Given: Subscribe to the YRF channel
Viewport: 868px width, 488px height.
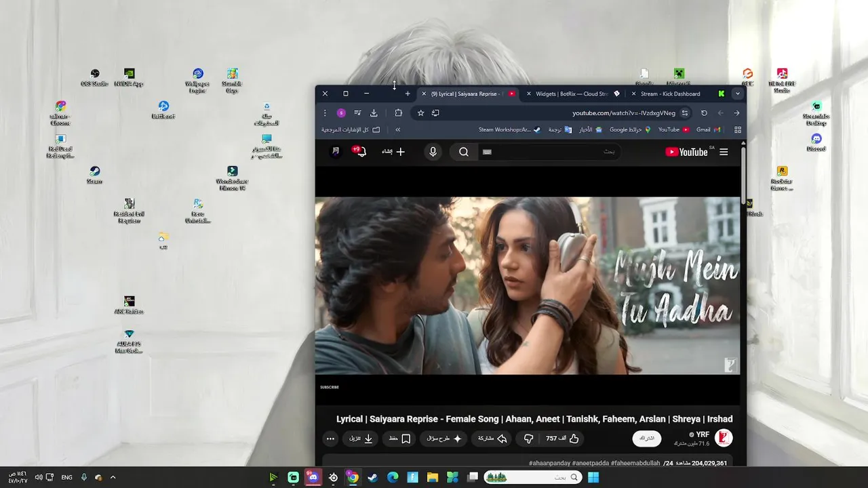Looking at the screenshot, I should pyautogui.click(x=647, y=439).
